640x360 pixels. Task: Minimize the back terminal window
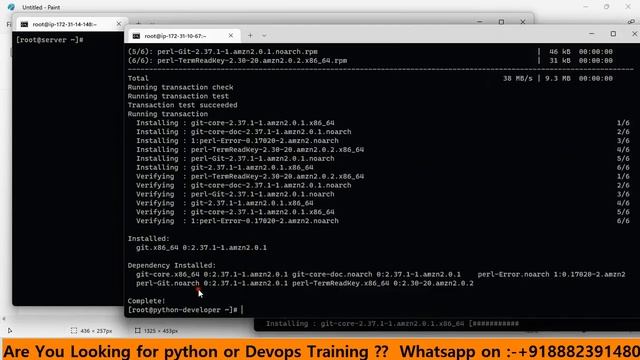coord(480,22)
